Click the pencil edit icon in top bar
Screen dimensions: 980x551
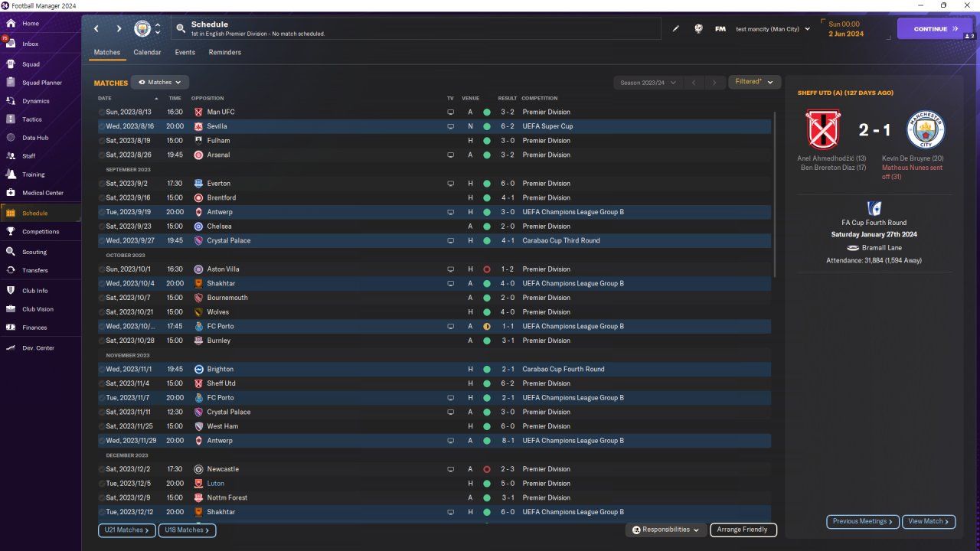tap(676, 29)
